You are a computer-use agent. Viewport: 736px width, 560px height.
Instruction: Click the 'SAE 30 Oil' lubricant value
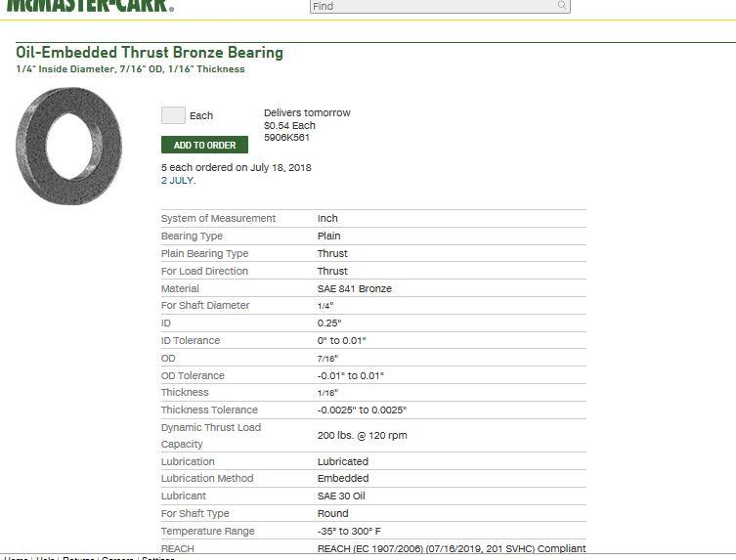341,495
